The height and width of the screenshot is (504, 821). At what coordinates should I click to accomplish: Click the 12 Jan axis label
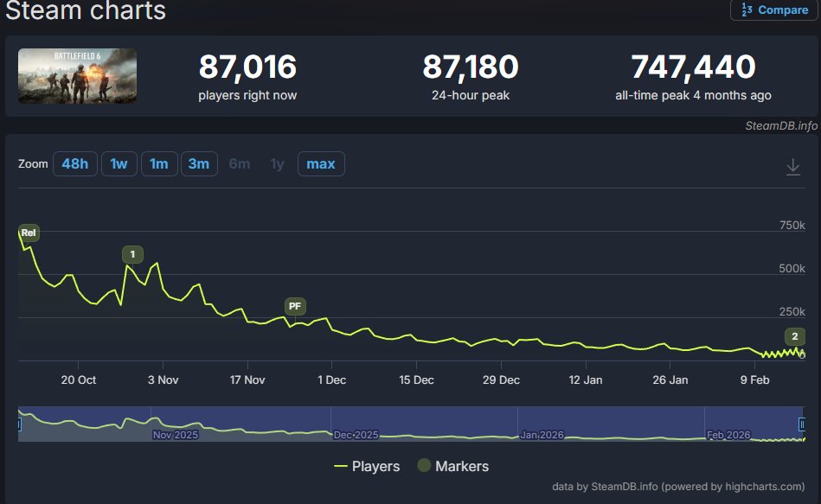click(x=586, y=380)
